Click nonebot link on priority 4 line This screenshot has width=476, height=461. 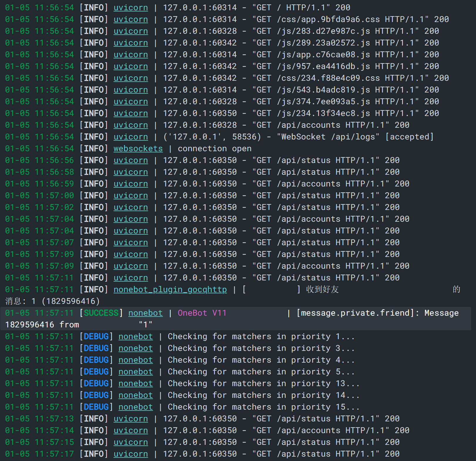[x=136, y=360]
